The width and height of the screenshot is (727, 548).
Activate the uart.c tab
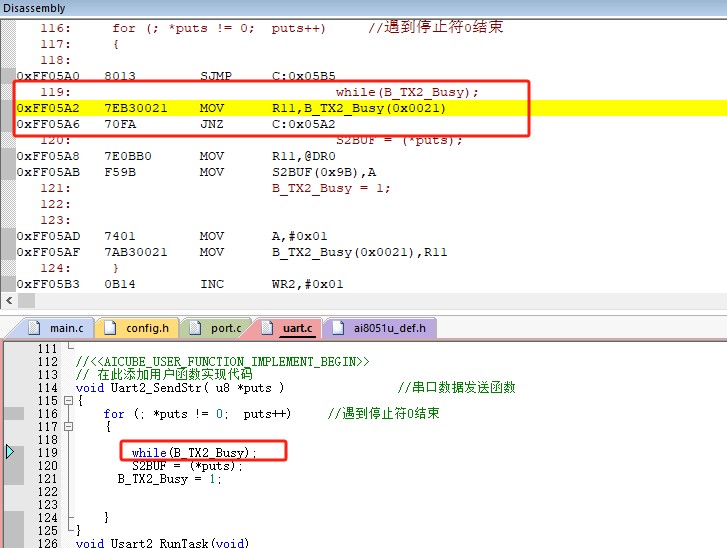point(288,328)
